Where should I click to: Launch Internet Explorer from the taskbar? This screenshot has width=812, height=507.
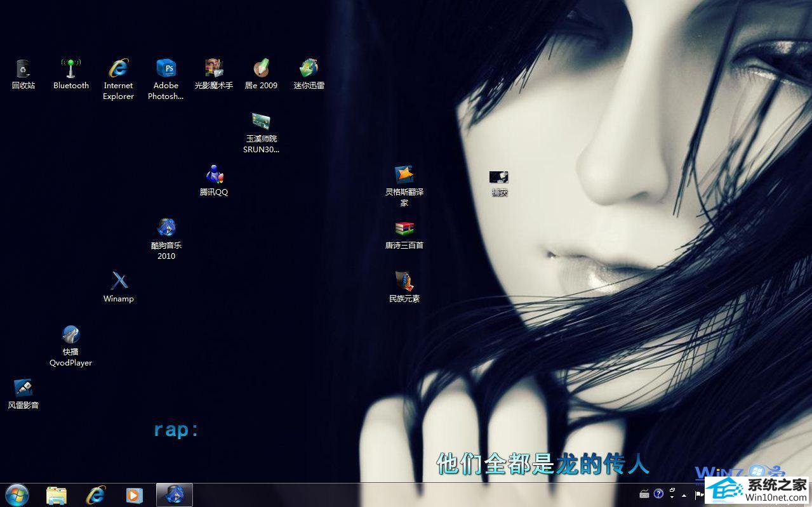pyautogui.click(x=96, y=495)
